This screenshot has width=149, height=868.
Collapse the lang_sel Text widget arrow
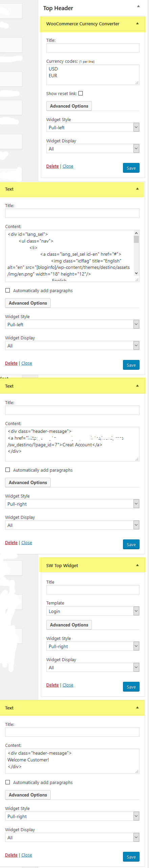[x=137, y=189]
